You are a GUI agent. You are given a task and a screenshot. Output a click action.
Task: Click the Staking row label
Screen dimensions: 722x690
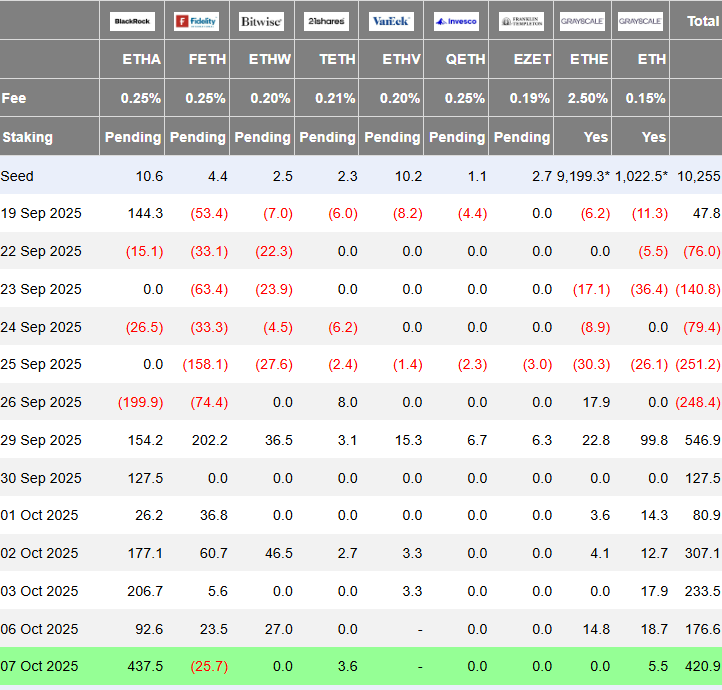click(28, 137)
